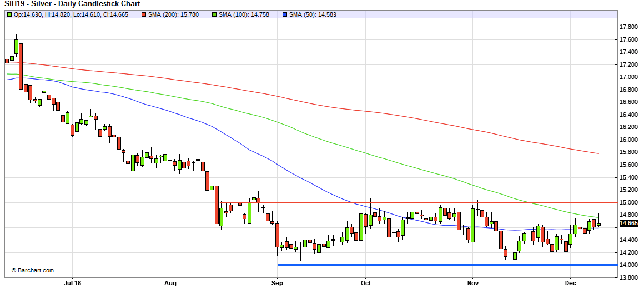The height and width of the screenshot is (288, 644).
Task: Click the 'SMA (50): 14.583' legend text
Action: point(313,15)
